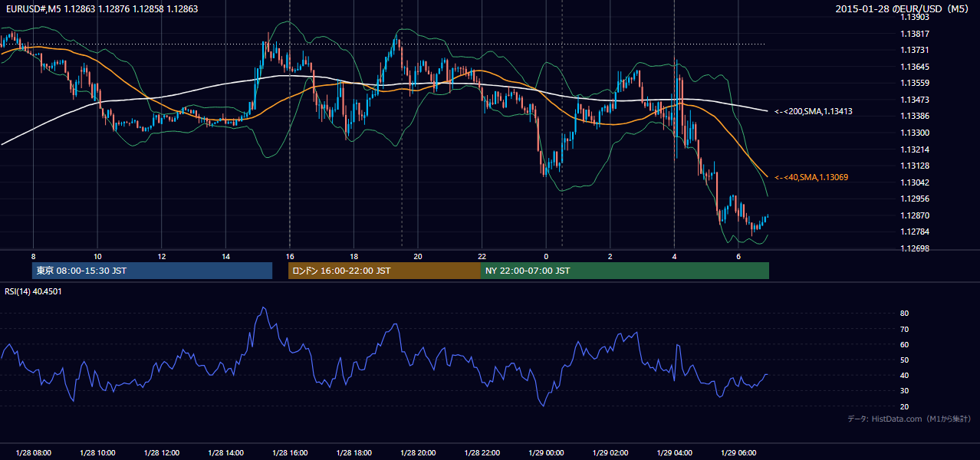Click the 1/28 20:00 date label

click(417, 453)
